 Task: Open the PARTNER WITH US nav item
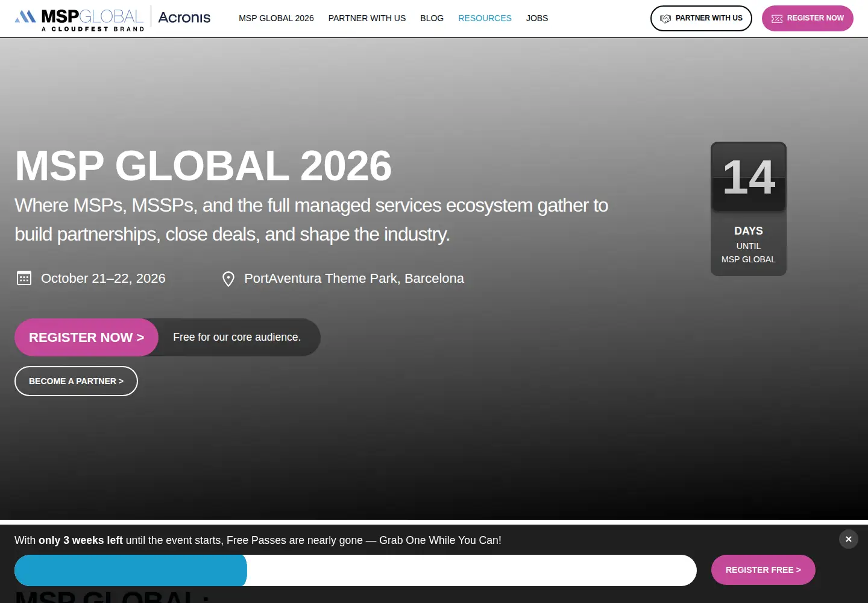pos(367,18)
